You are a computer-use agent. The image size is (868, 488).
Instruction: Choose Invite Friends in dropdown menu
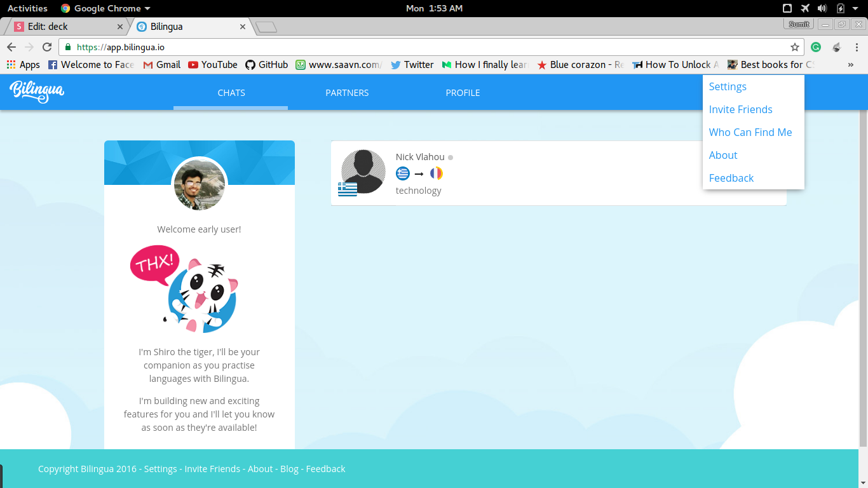tap(740, 109)
